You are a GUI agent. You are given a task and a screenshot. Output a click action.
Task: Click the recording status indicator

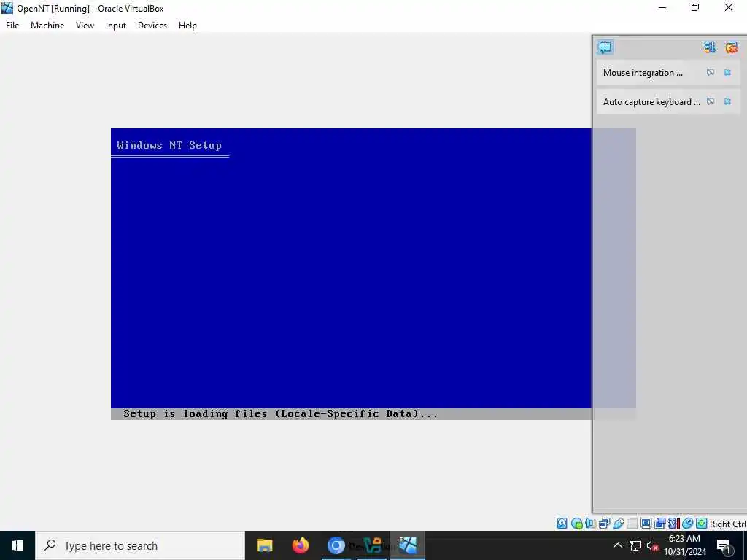pyautogui.click(x=659, y=524)
